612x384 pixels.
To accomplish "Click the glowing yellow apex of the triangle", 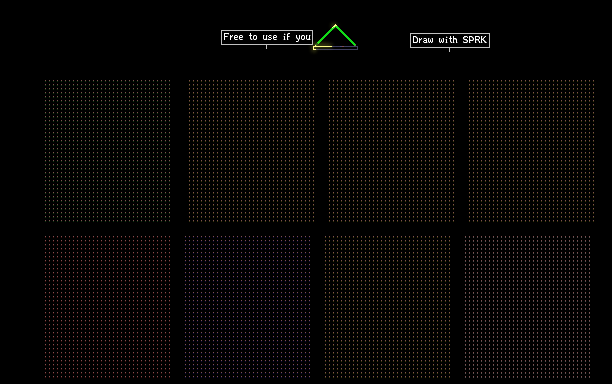I will tap(335, 26).
